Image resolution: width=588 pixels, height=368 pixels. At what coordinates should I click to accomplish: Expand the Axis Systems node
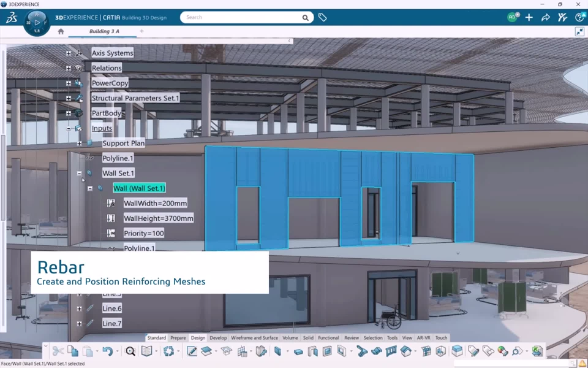pyautogui.click(x=68, y=53)
